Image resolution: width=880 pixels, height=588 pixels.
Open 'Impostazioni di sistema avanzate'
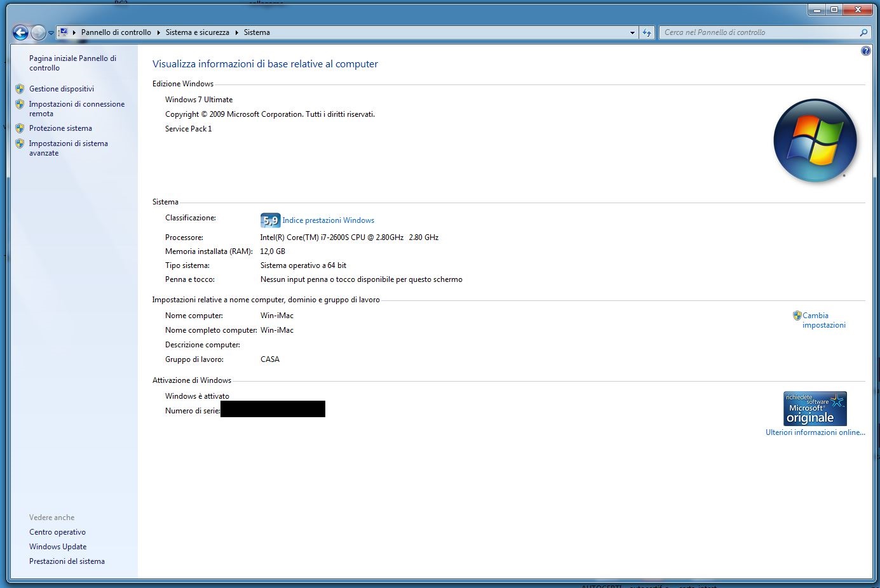pos(69,148)
